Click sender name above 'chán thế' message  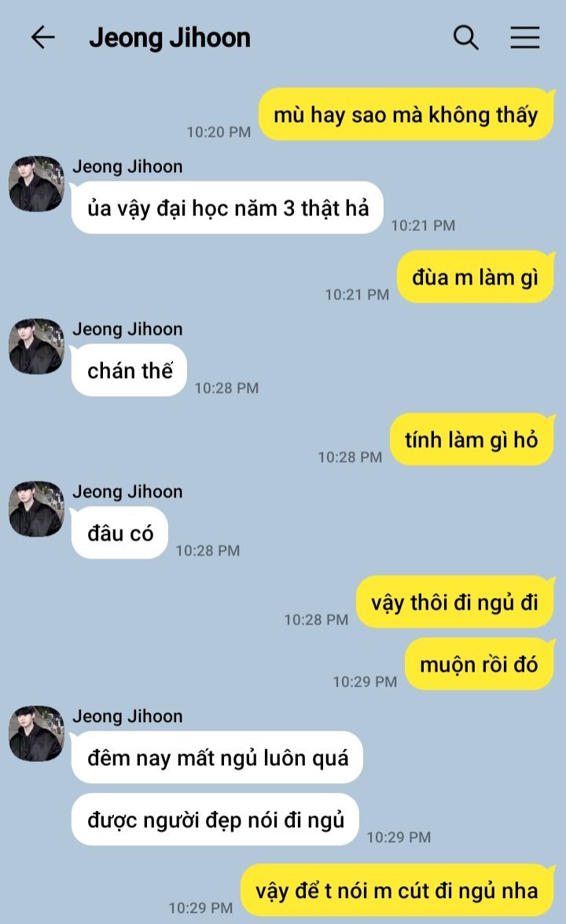coord(127,328)
